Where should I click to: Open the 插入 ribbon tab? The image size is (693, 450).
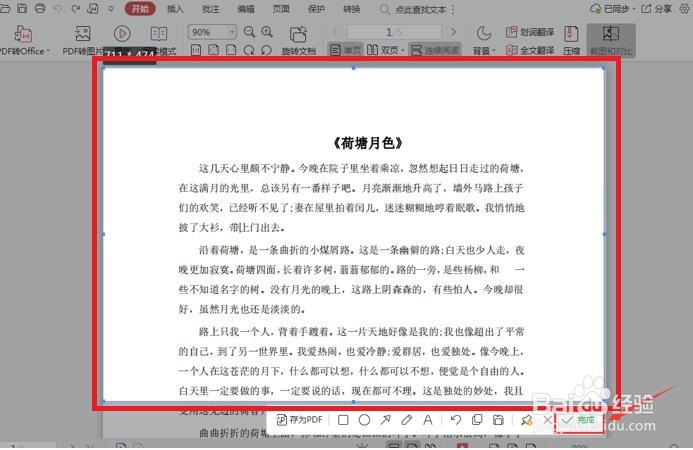pyautogui.click(x=175, y=9)
